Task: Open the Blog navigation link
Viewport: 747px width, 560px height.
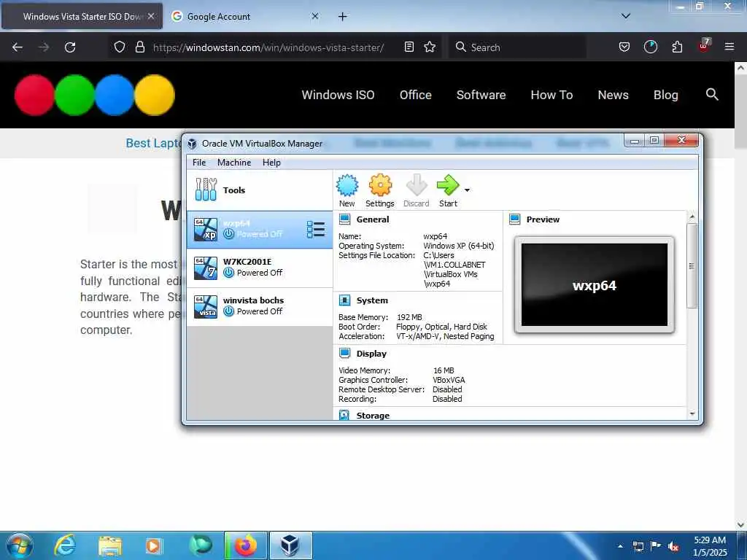Action: [665, 95]
